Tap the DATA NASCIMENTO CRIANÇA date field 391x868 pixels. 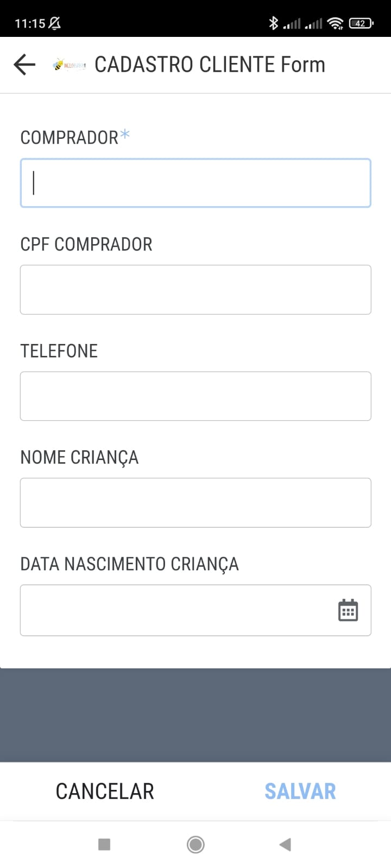(x=174, y=610)
